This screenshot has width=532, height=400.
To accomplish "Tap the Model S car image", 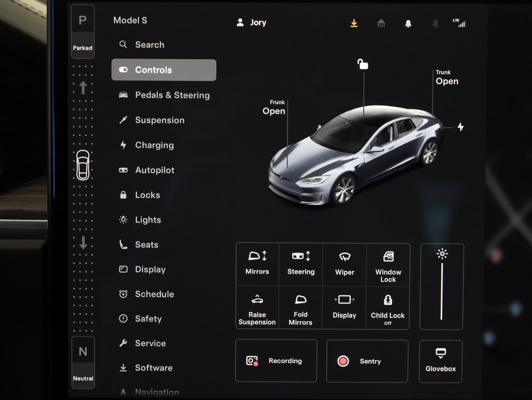I will [x=355, y=155].
